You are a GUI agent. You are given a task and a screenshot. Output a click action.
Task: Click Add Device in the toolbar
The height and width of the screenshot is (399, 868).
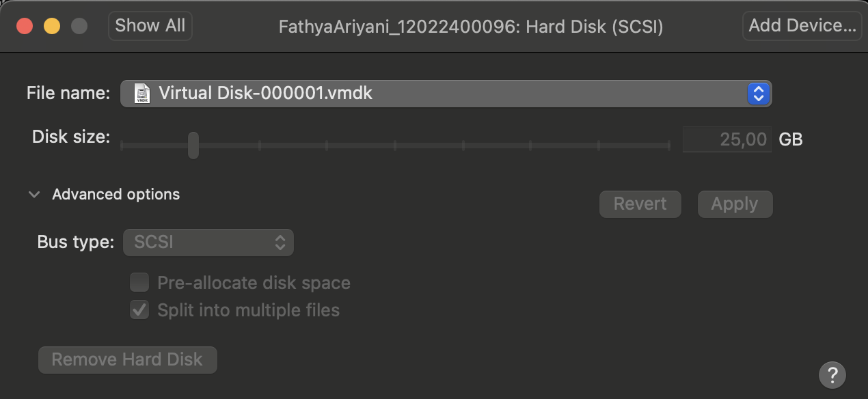pyautogui.click(x=802, y=26)
